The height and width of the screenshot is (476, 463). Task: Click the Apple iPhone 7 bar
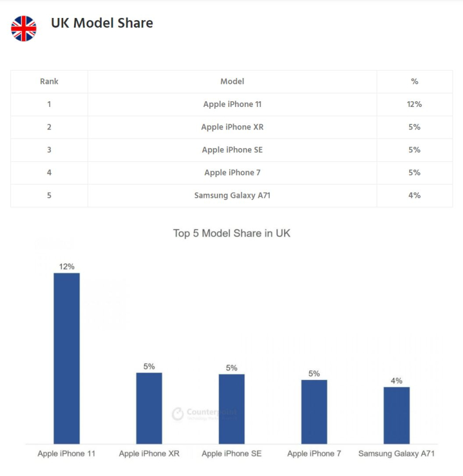pyautogui.click(x=314, y=411)
